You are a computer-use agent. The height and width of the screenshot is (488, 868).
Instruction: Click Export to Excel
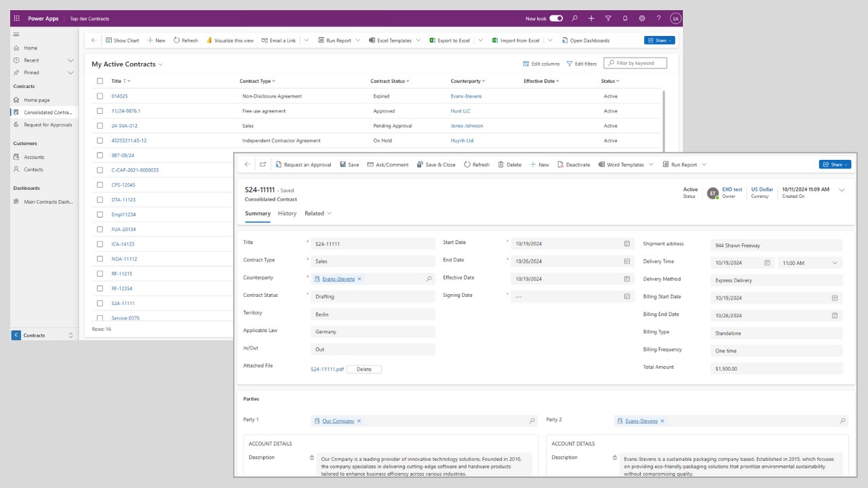tap(450, 41)
